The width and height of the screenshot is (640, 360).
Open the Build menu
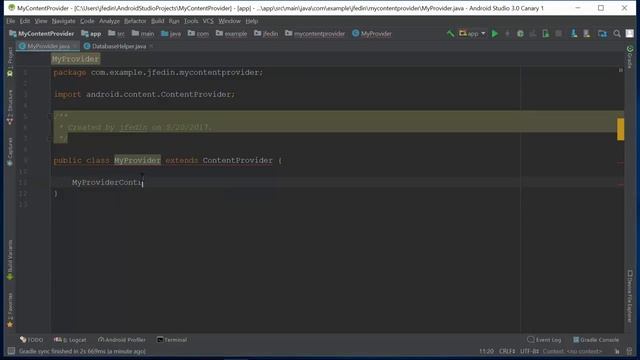158,21
